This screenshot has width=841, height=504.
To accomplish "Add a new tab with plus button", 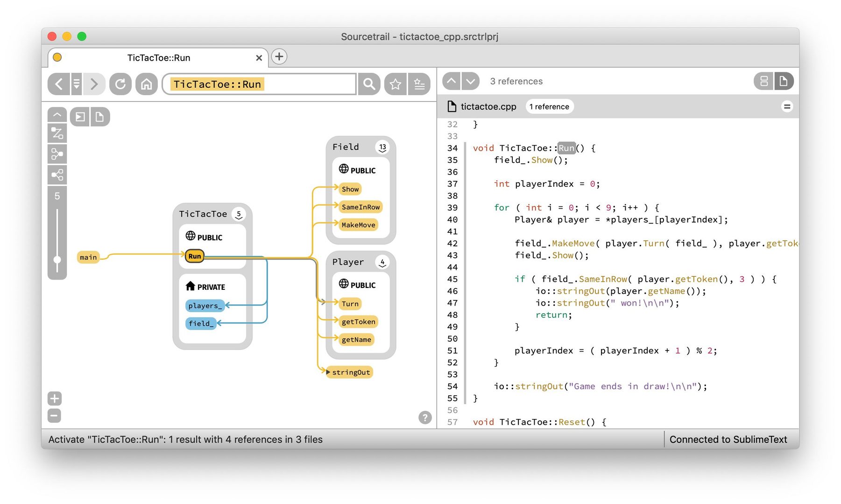I will 279,57.
